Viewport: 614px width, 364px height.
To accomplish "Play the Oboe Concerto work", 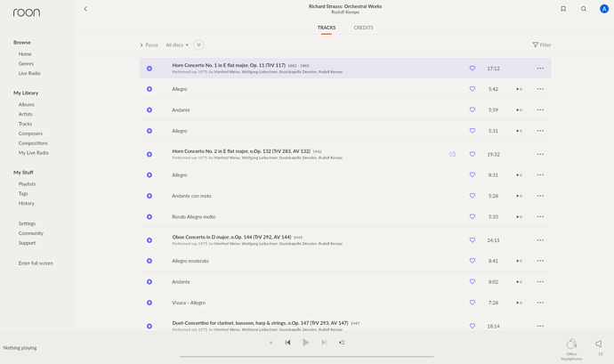I will [149, 240].
